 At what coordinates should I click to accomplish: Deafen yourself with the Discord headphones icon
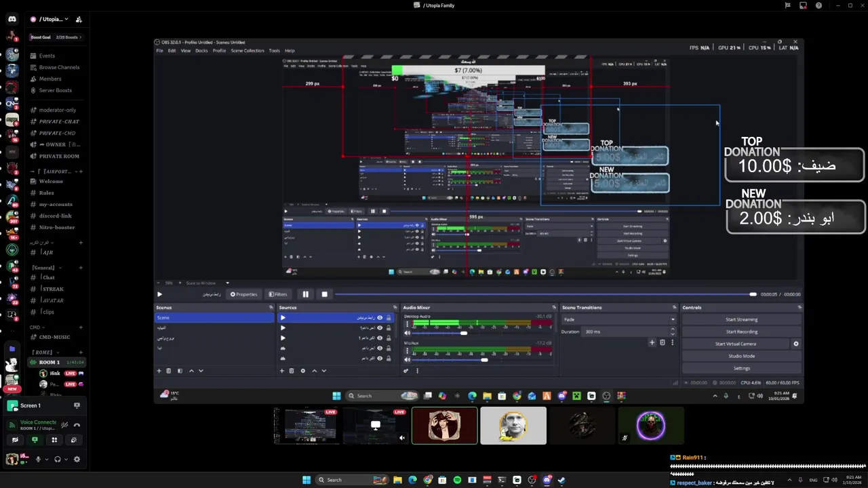tap(58, 459)
